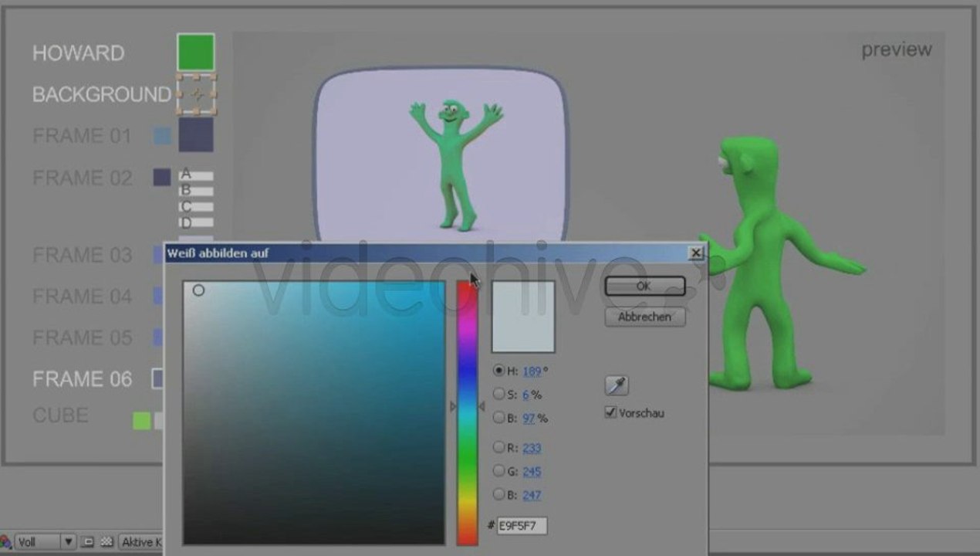980x556 pixels.
Task: Click the bright green CUBE swatch
Action: pos(141,421)
